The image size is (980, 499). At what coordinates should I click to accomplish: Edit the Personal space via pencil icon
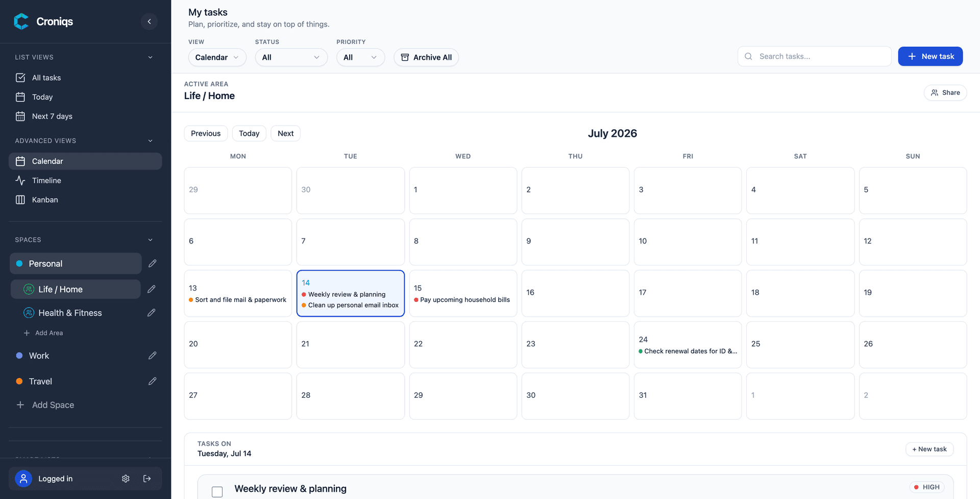(152, 264)
